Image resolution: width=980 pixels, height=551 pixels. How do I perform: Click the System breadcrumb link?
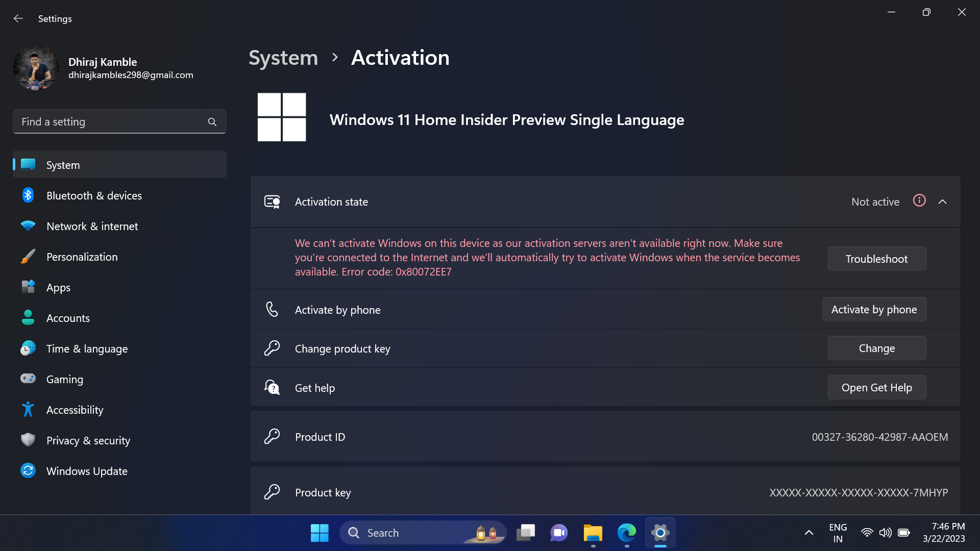(x=283, y=58)
